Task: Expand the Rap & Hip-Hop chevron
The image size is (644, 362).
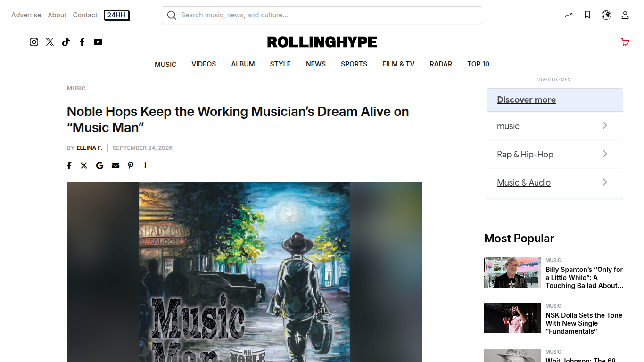Action: [605, 154]
